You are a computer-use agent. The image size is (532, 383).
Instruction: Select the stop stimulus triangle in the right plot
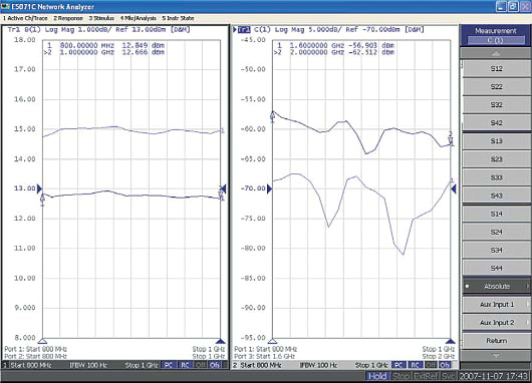(x=451, y=341)
